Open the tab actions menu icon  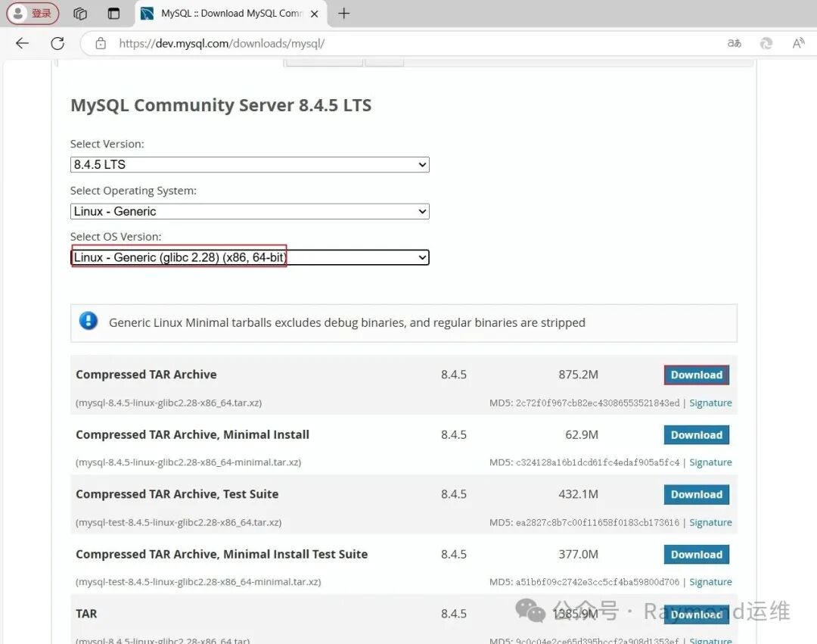click(113, 14)
